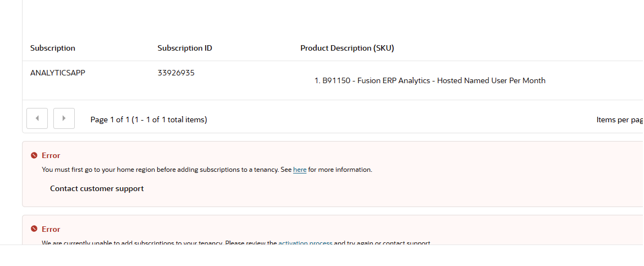Open the Items per page selector

tap(620, 120)
